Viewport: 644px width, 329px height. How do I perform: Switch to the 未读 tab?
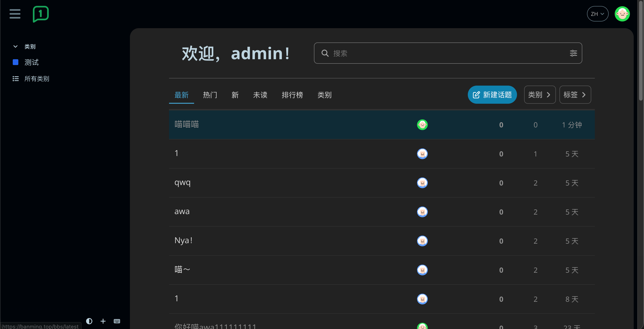[x=260, y=95]
